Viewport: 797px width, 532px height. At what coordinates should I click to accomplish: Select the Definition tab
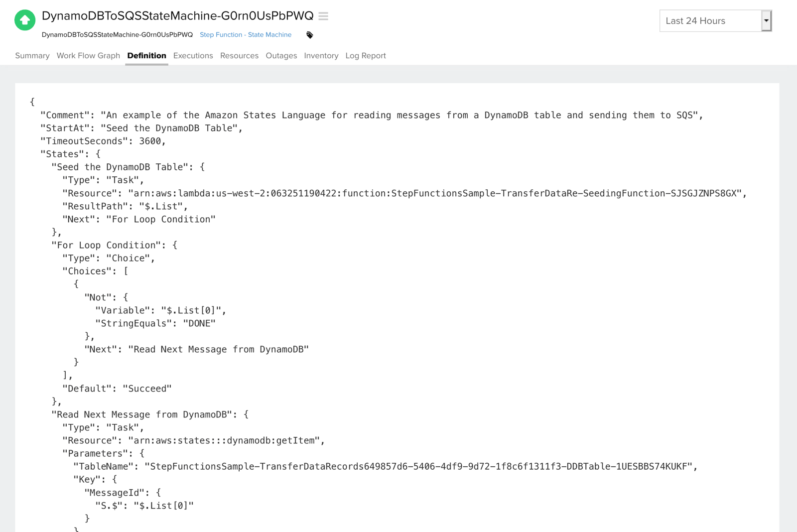coord(146,55)
